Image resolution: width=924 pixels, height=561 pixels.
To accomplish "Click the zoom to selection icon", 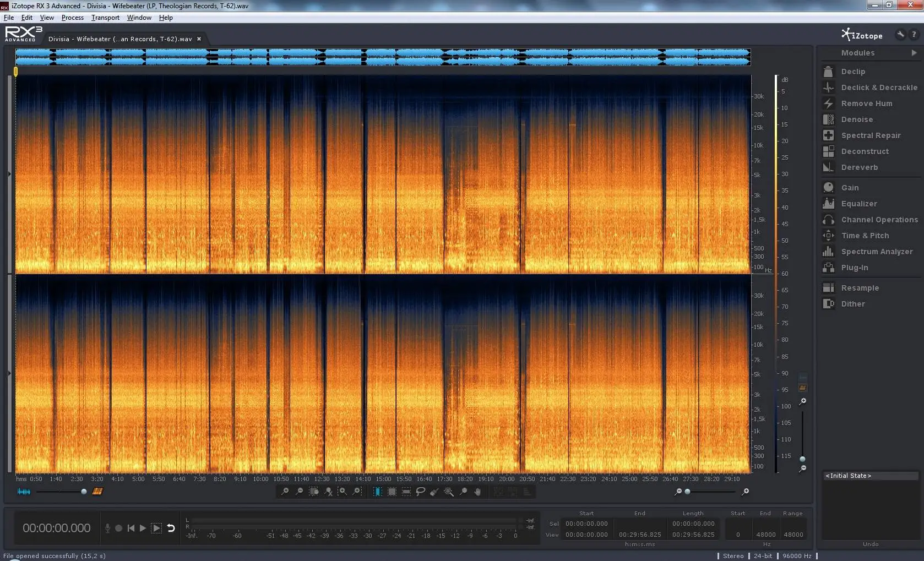I will tap(314, 492).
